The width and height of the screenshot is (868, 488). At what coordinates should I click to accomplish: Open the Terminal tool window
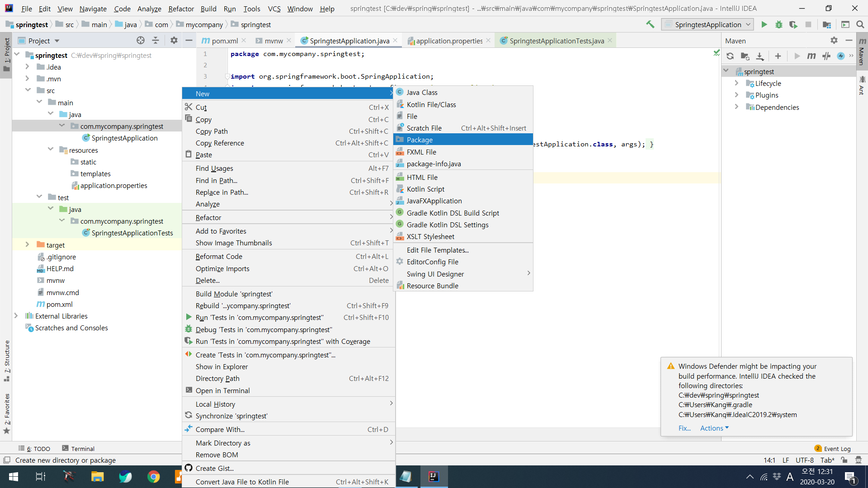[78, 449]
